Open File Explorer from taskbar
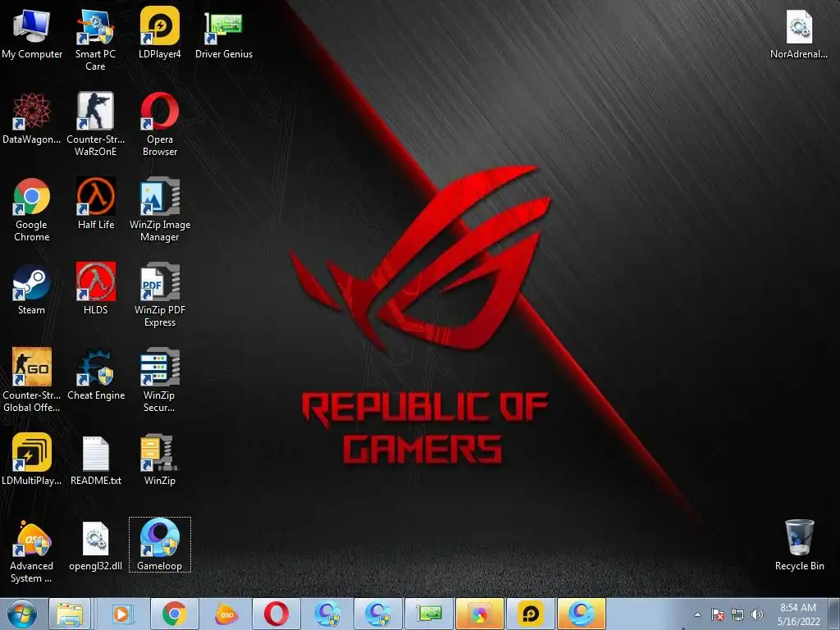 71,614
